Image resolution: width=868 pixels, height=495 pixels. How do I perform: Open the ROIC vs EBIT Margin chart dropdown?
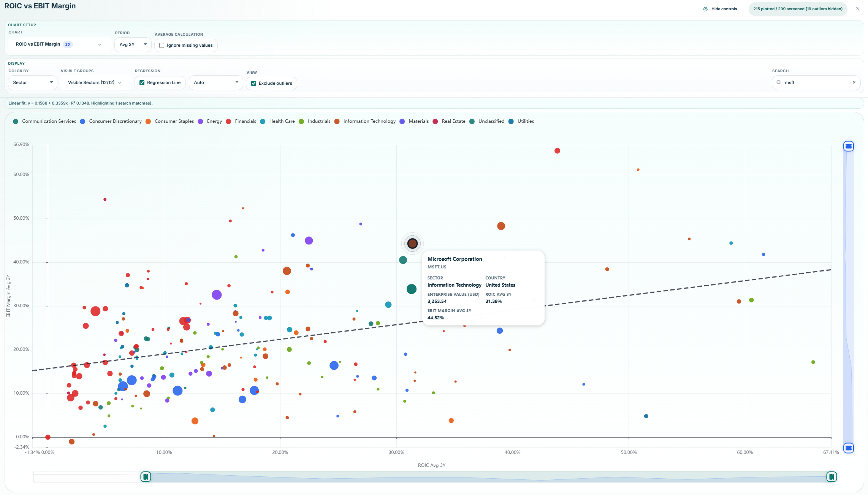(59, 44)
